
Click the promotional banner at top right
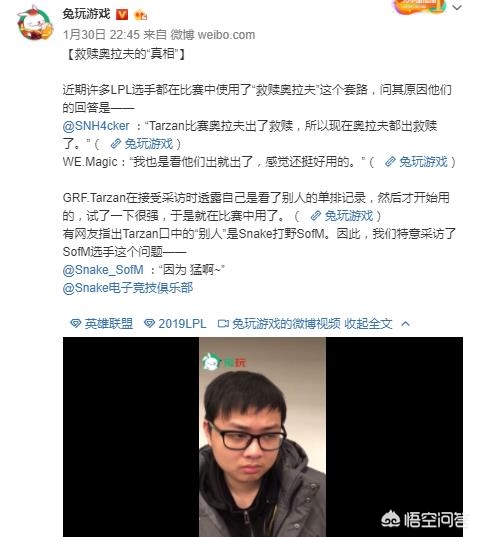pyautogui.click(x=421, y=7)
